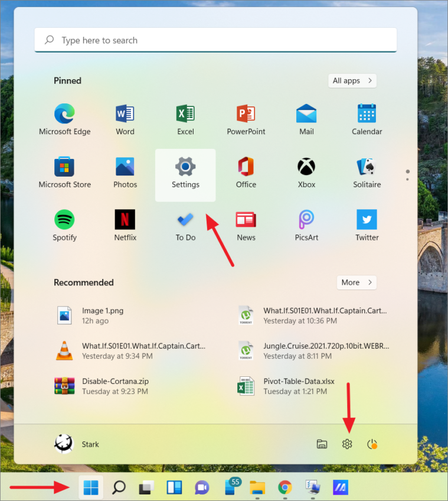Image resolution: width=448 pixels, height=501 pixels.
Task: Launch the Photos app
Action: pyautogui.click(x=125, y=173)
